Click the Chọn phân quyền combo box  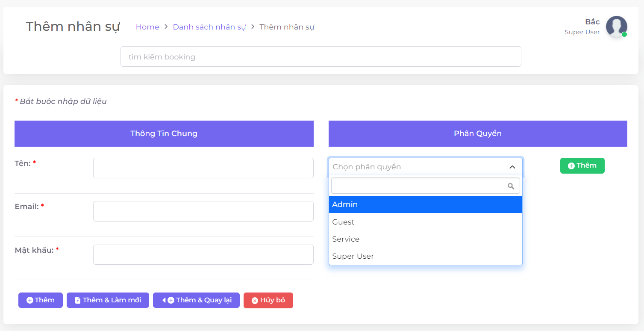point(417,167)
